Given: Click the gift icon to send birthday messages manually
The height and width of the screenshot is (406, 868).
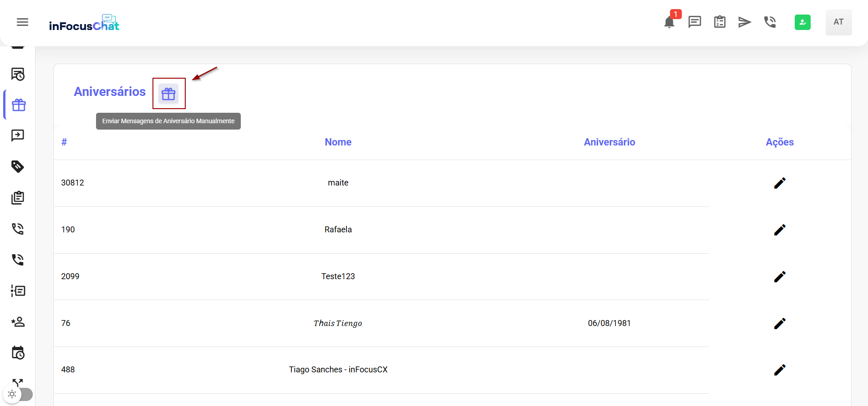Looking at the screenshot, I should 168,94.
